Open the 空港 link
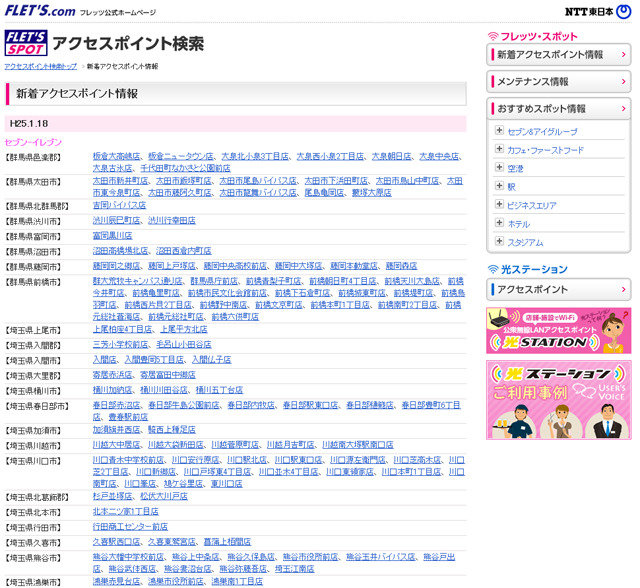The image size is (640, 588). [x=515, y=169]
